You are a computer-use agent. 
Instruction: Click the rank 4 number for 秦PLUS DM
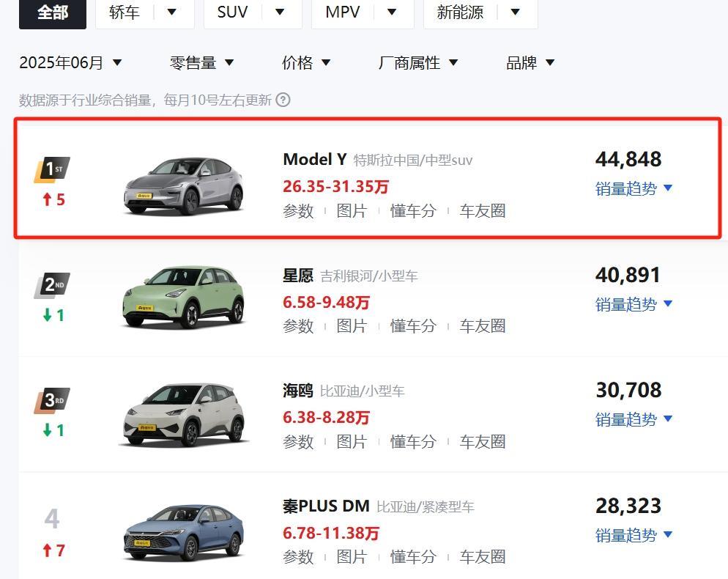[52, 519]
